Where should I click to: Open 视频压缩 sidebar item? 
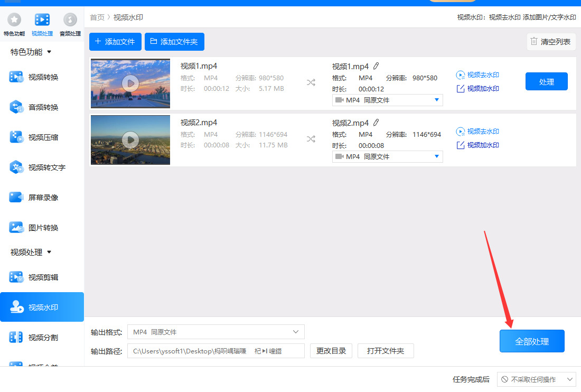click(42, 137)
